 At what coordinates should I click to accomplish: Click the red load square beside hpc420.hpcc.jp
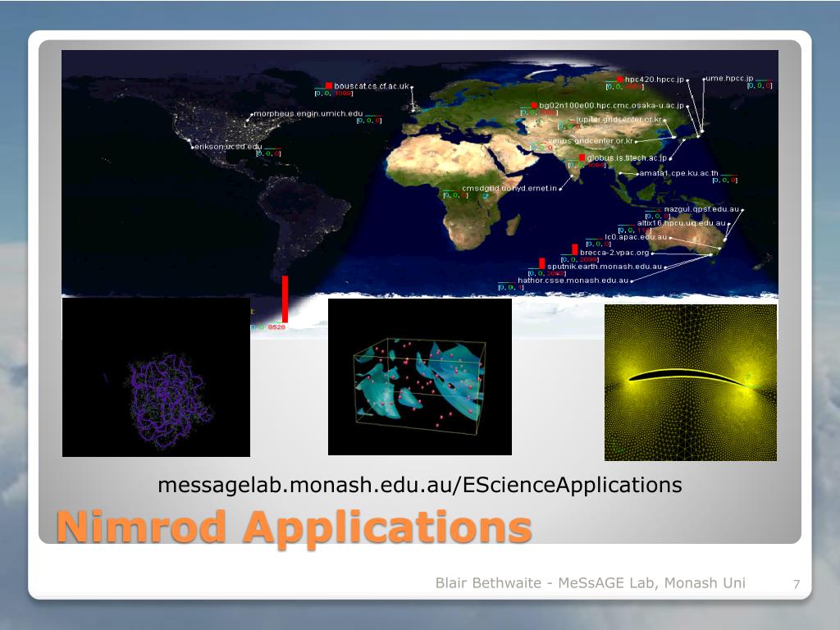[x=620, y=80]
